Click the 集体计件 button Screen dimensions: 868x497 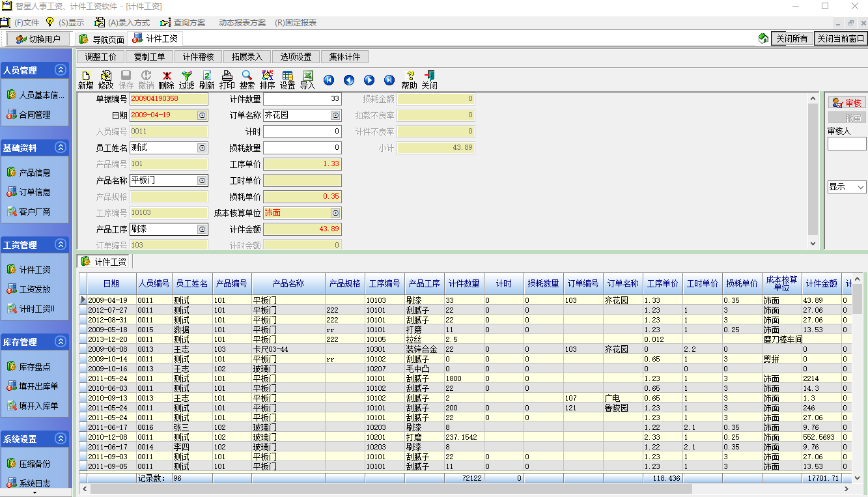point(345,57)
